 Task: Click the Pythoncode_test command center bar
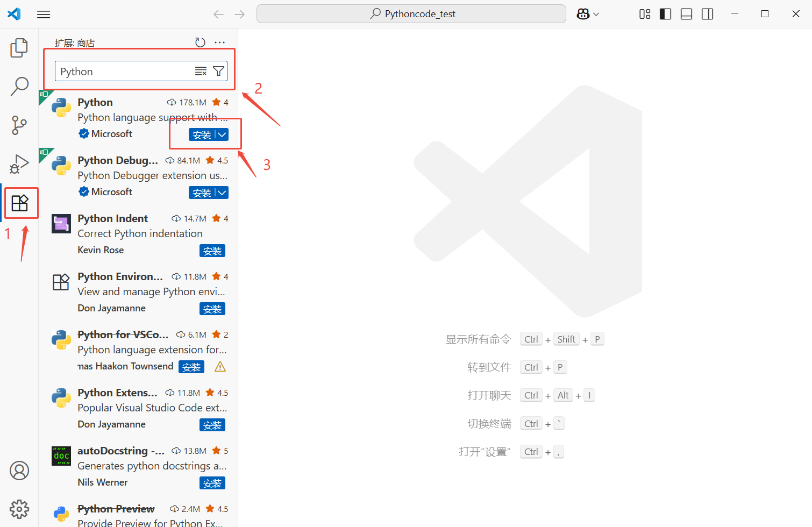click(x=411, y=14)
